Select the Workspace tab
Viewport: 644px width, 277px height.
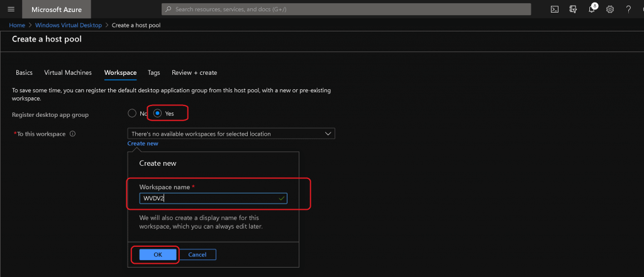[120, 73]
